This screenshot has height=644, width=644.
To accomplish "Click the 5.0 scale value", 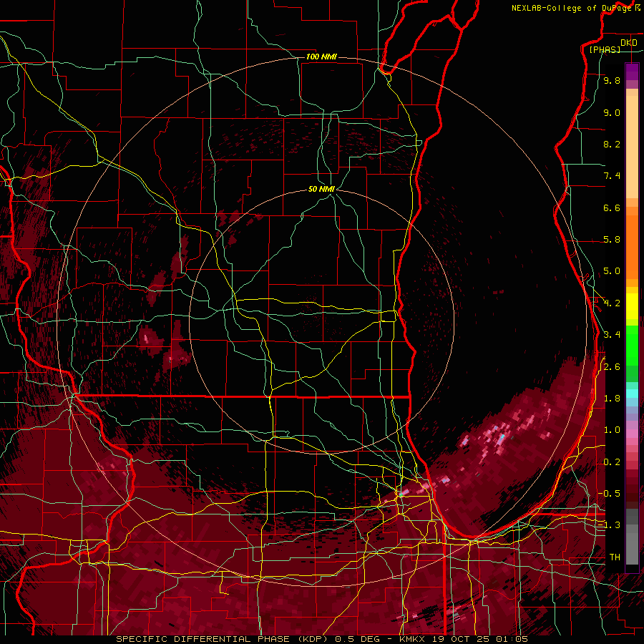I will point(612,271).
